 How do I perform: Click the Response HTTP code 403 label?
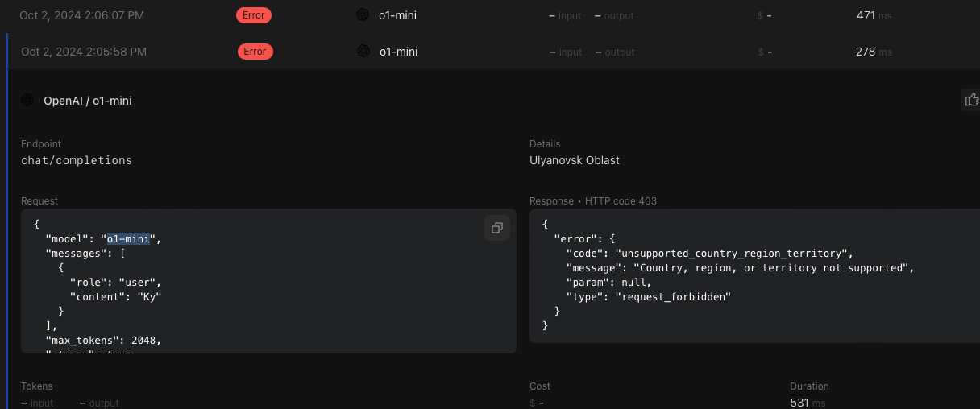pos(593,200)
